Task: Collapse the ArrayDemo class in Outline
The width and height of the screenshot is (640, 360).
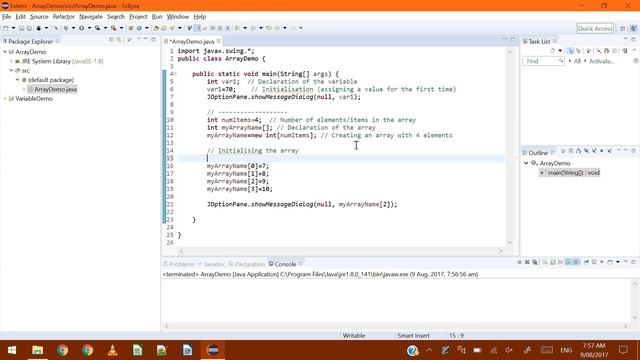Action: pyautogui.click(x=526, y=163)
